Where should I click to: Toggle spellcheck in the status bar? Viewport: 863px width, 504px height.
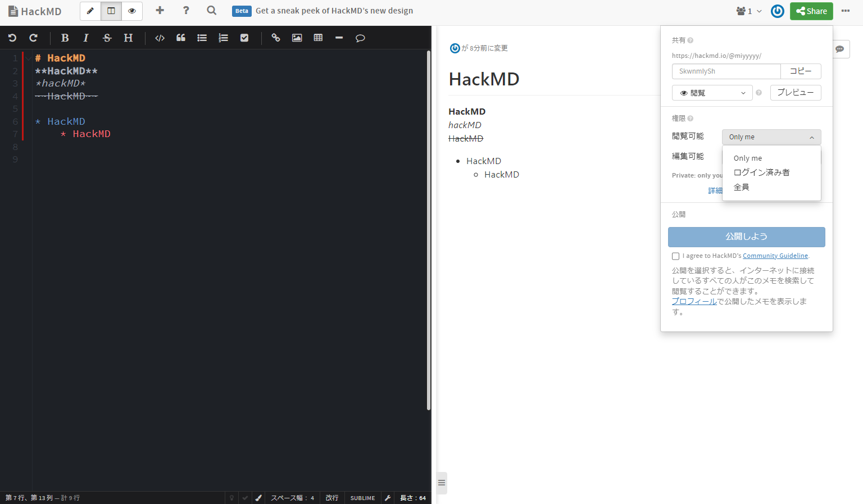point(245,498)
